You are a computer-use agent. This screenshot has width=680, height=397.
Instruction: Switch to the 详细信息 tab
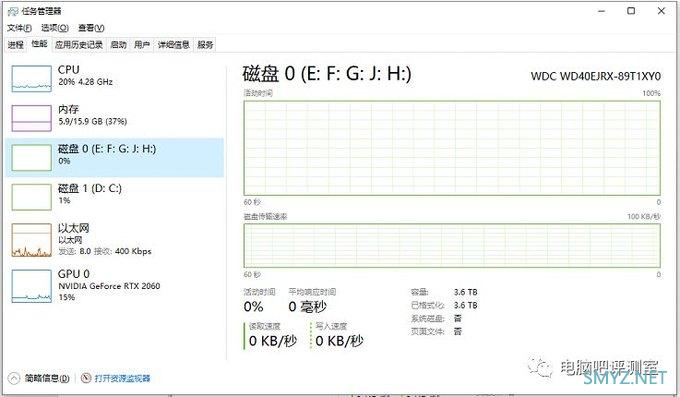click(173, 45)
